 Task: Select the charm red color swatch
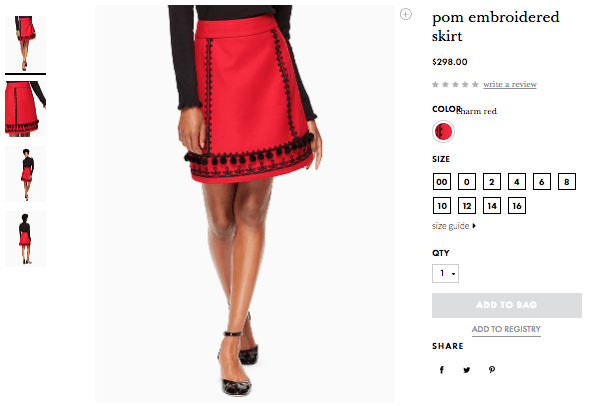point(443,132)
